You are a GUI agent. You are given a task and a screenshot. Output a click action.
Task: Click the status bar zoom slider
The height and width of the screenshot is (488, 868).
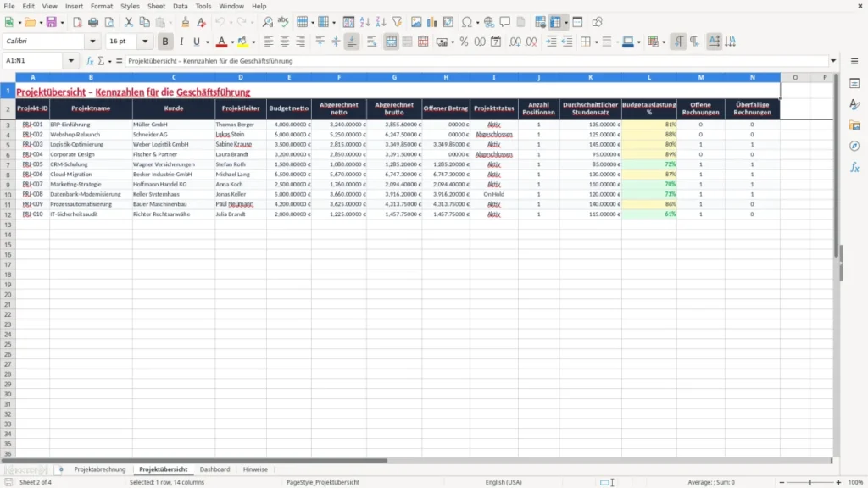tap(810, 482)
